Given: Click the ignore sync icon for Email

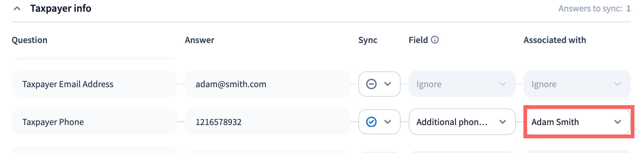Looking at the screenshot, I should [x=371, y=84].
